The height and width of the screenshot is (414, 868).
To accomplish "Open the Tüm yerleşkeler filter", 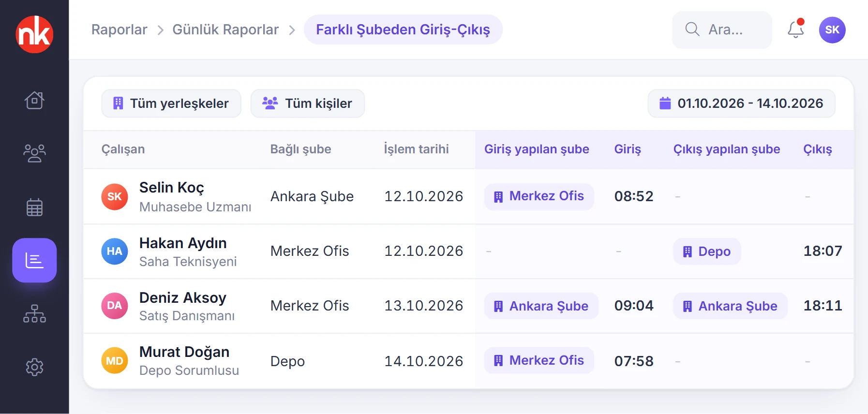I will [171, 103].
